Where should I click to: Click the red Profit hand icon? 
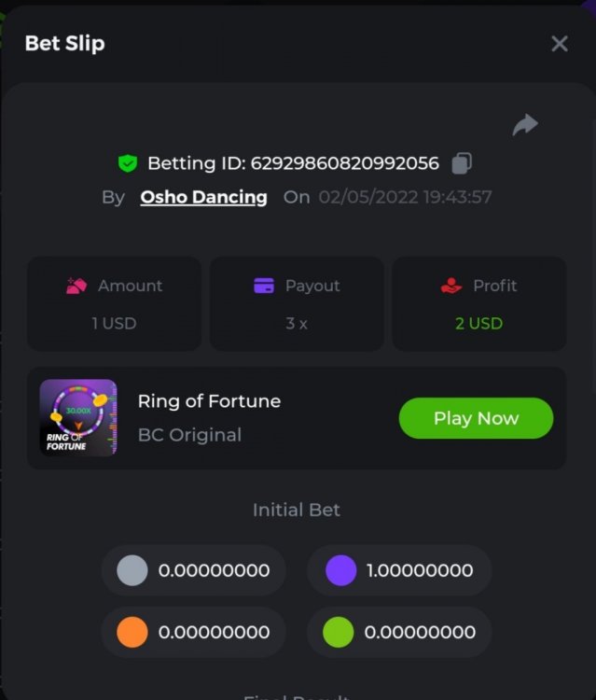coord(451,286)
